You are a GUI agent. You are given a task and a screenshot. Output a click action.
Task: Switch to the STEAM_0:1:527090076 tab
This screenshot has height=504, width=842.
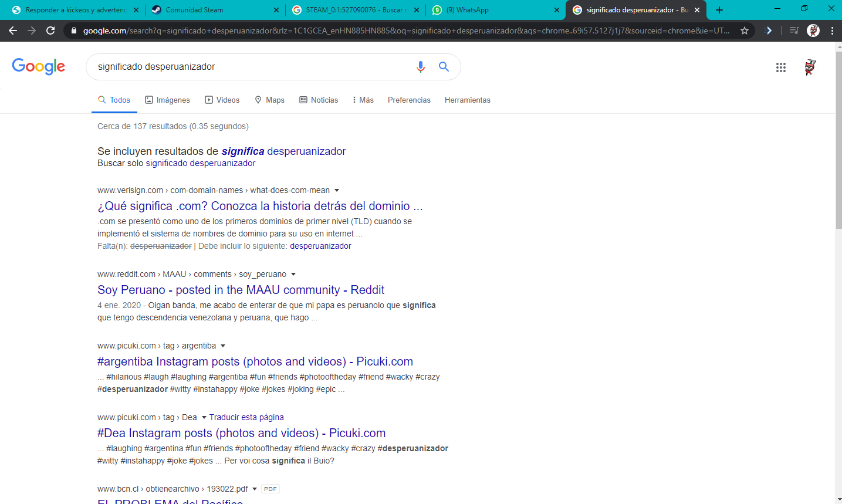tap(355, 10)
